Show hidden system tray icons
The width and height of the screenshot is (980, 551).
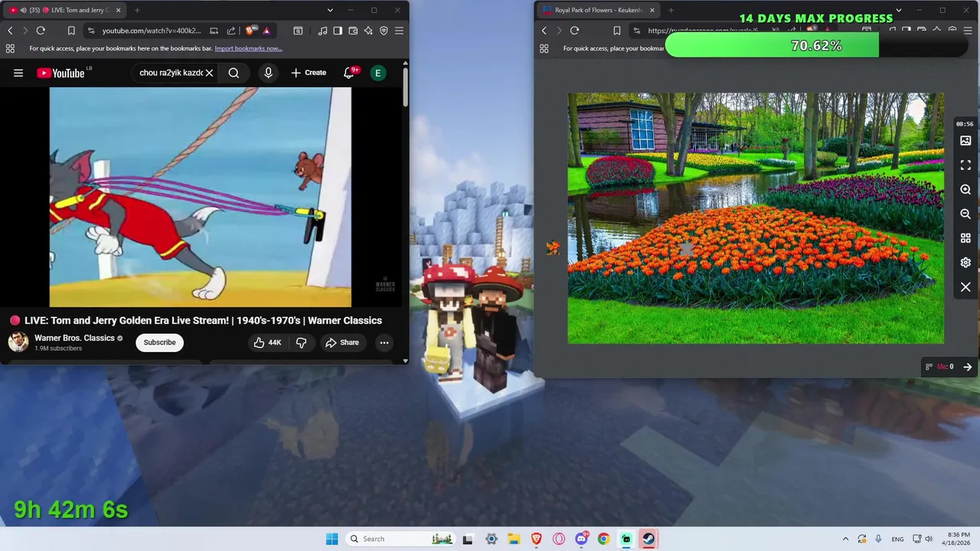click(845, 539)
